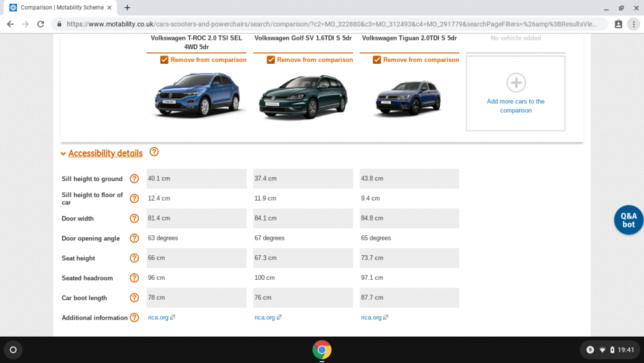Click the padlock site info icon
The image size is (644, 363).
pos(59,25)
